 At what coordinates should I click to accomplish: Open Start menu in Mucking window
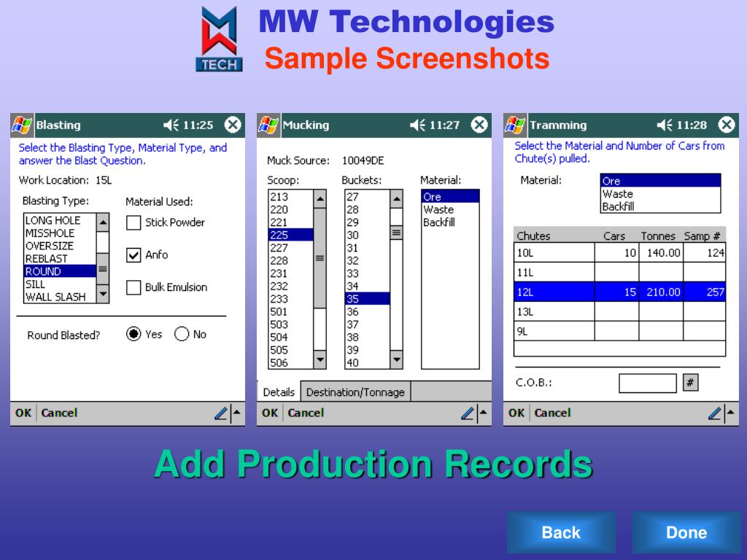268,125
